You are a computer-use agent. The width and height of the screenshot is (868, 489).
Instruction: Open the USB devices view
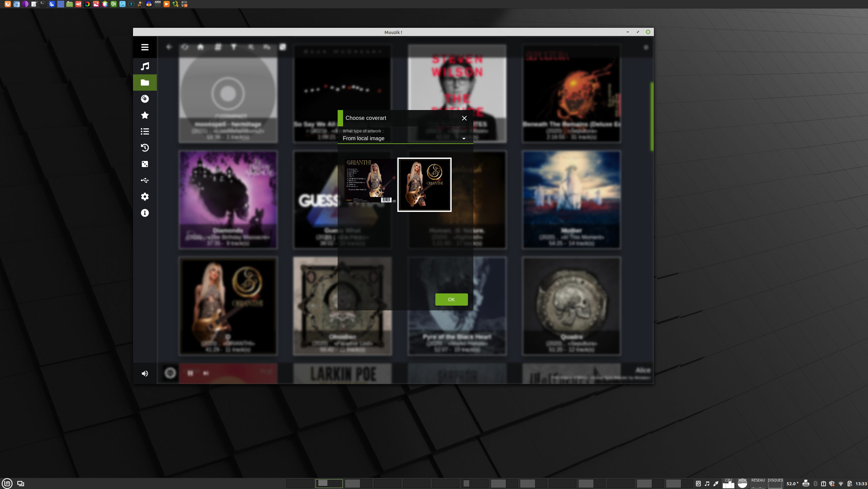click(145, 180)
